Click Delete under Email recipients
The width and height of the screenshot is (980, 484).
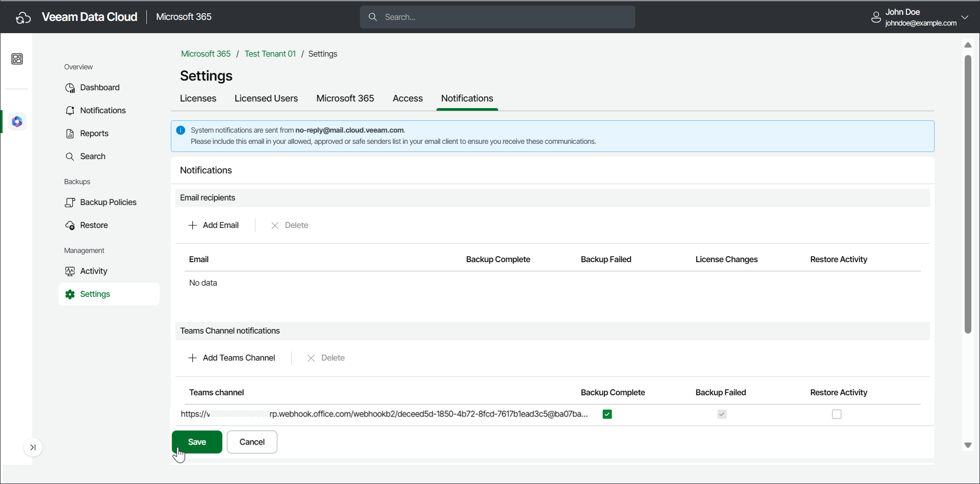pyautogui.click(x=290, y=225)
